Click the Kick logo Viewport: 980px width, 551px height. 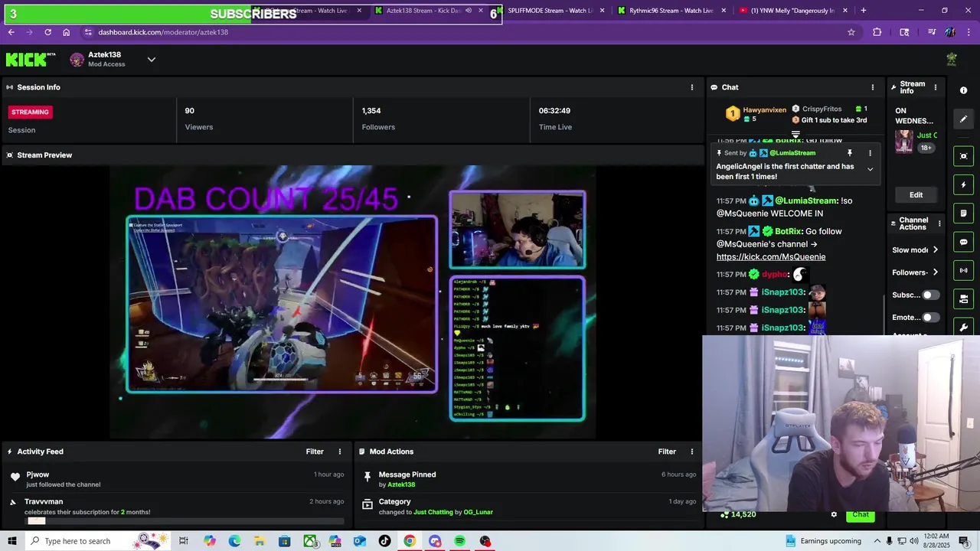click(x=31, y=60)
